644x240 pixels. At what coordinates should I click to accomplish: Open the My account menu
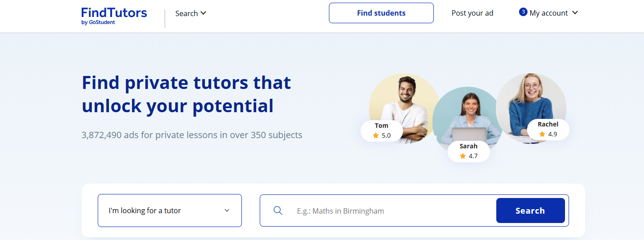[548, 13]
